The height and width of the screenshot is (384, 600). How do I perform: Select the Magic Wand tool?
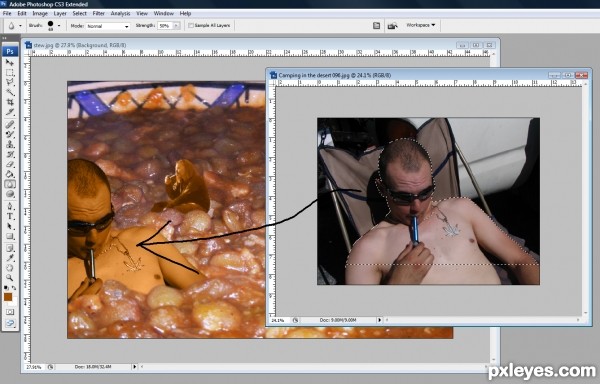coord(10,93)
